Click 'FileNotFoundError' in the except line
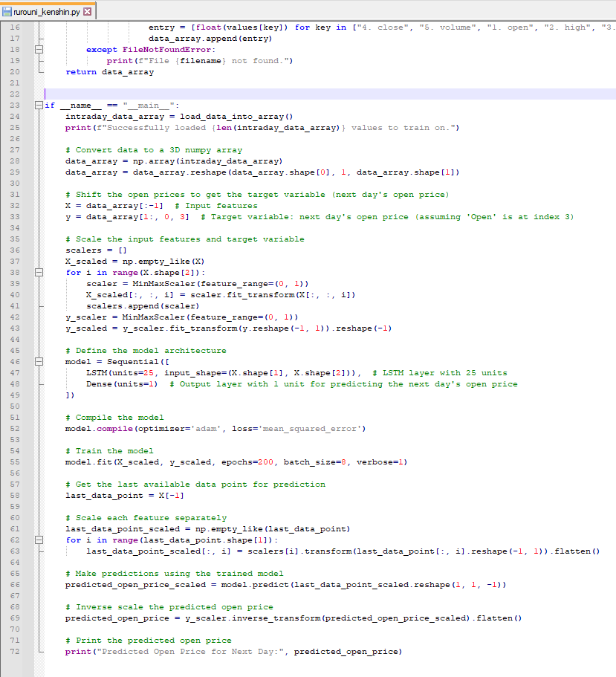616x677 pixels. coord(166,50)
